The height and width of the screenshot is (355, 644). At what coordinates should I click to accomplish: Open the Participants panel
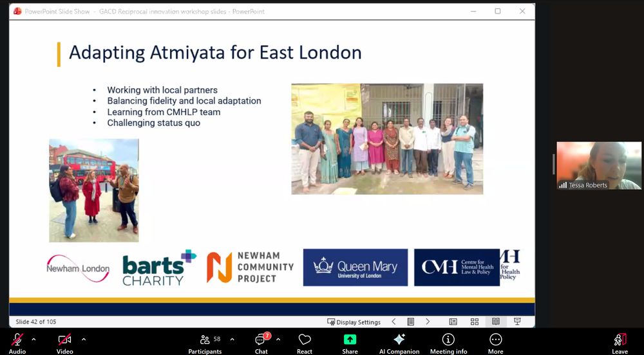point(205,343)
